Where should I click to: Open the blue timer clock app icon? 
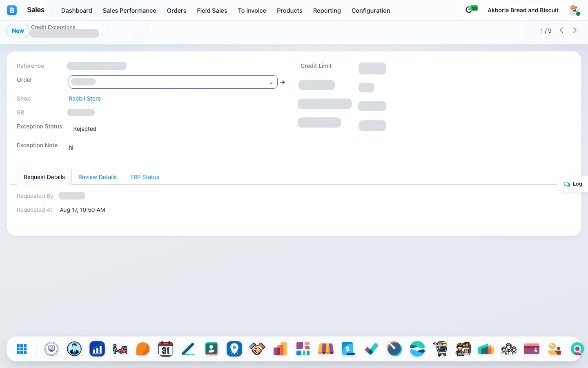(x=394, y=349)
